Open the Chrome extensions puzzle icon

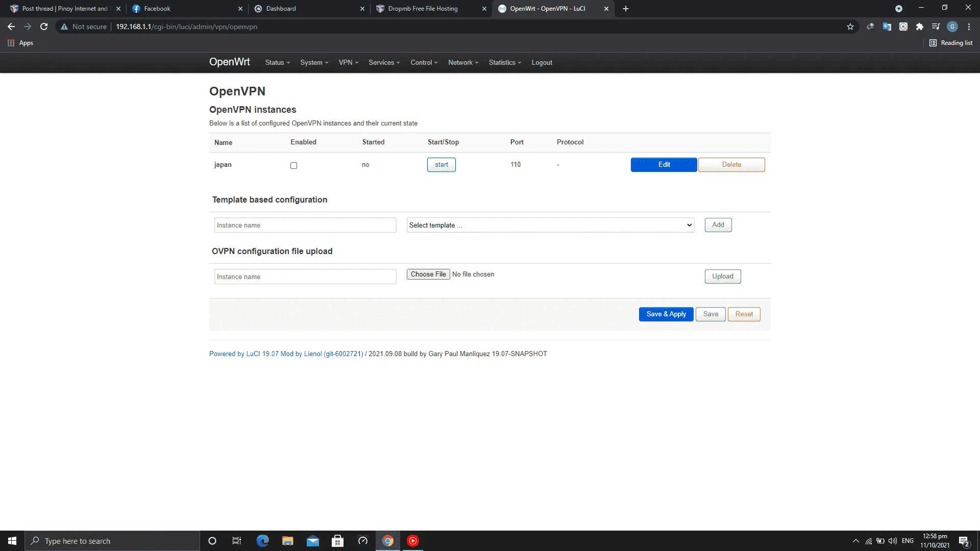pyautogui.click(x=920, y=27)
